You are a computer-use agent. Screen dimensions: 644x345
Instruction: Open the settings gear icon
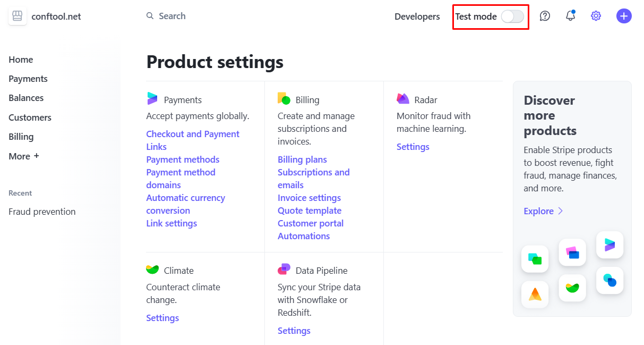[x=596, y=16]
